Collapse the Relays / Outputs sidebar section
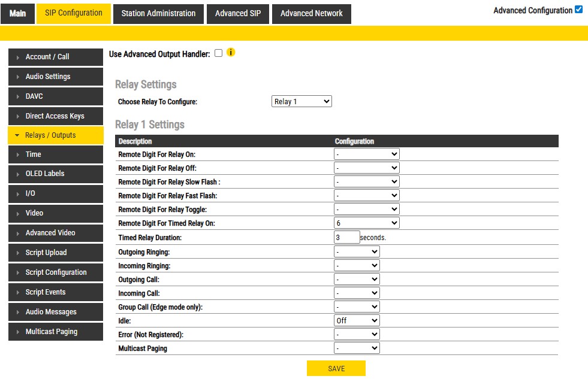The width and height of the screenshot is (588, 379). [55, 135]
